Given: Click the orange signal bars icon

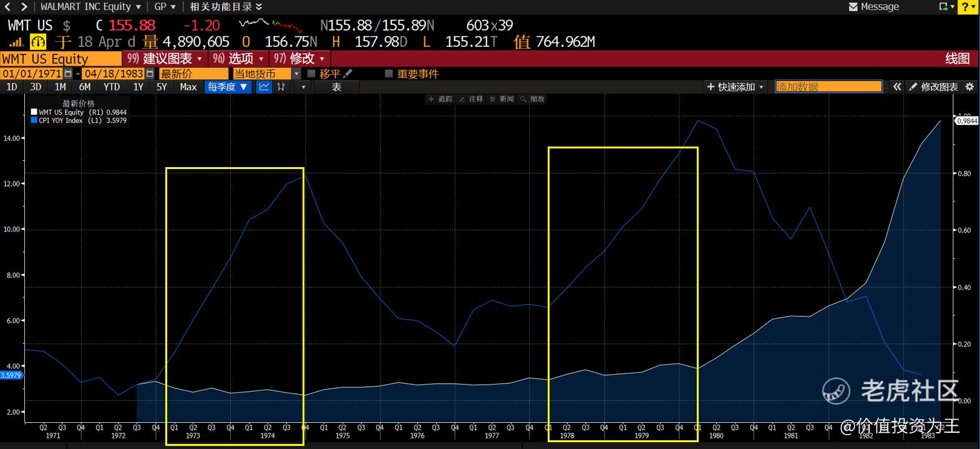Looking at the screenshot, I should click(17, 42).
